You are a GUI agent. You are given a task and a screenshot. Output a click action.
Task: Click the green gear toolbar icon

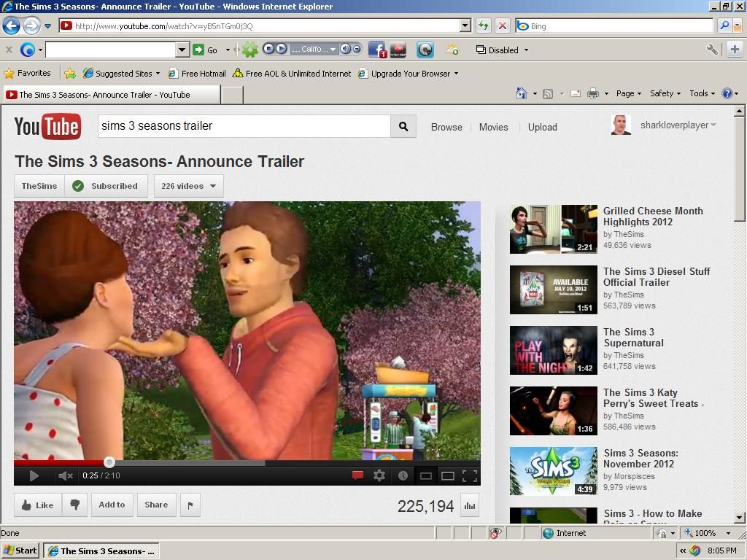pos(249,50)
